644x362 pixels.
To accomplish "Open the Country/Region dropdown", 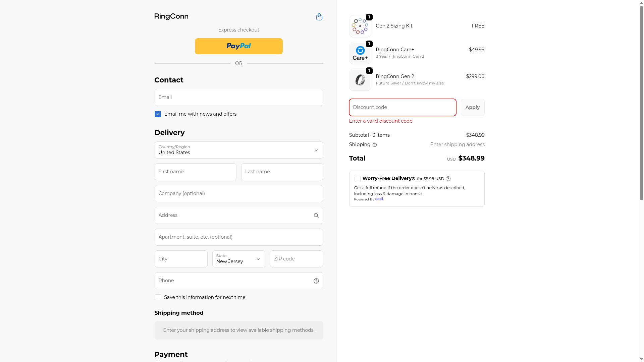I will [x=238, y=150].
